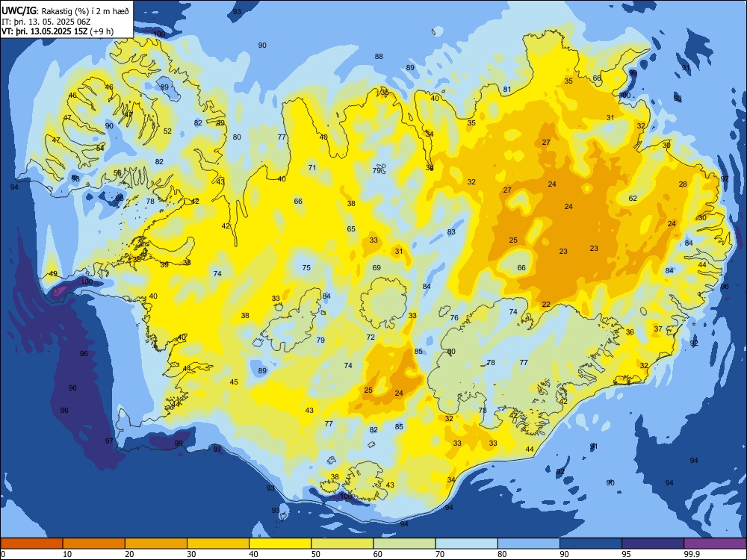
Task: Select the map value '72'
Action: click(x=371, y=337)
